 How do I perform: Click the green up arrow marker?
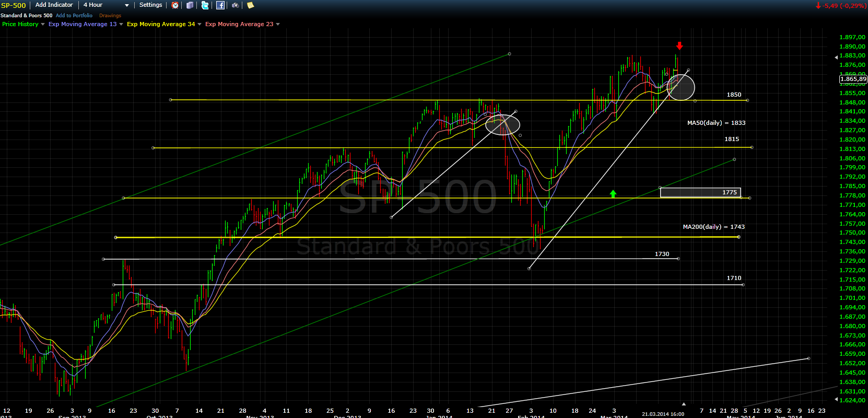point(613,194)
